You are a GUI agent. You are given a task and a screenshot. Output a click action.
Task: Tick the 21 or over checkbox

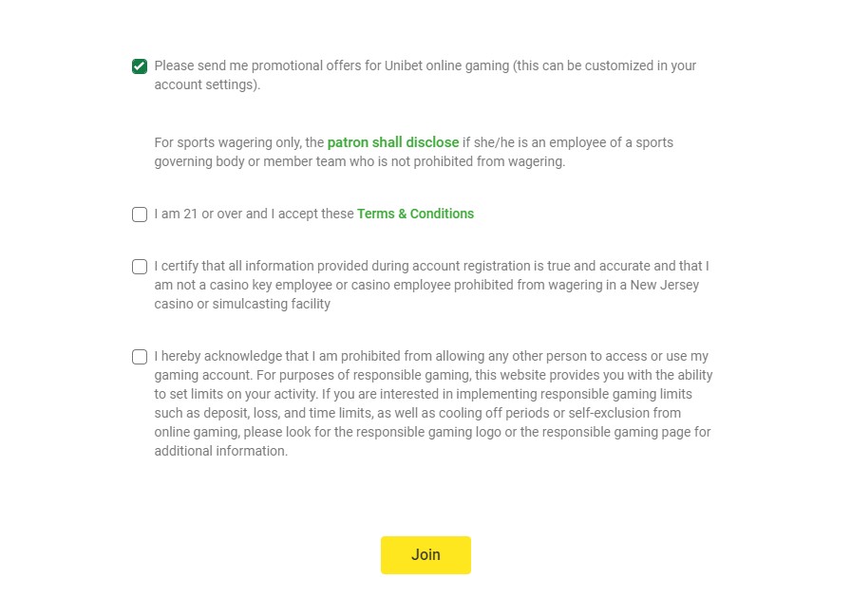coord(140,215)
